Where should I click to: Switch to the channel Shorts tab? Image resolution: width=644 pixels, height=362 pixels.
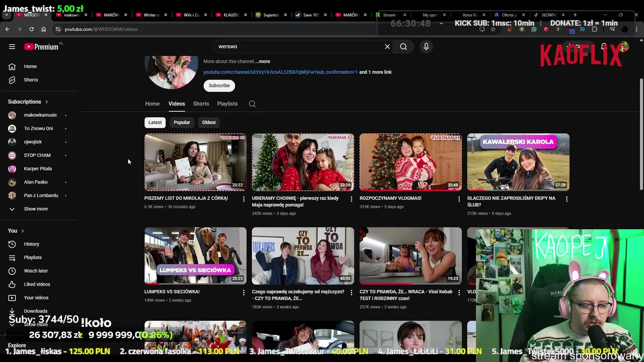coord(201,104)
